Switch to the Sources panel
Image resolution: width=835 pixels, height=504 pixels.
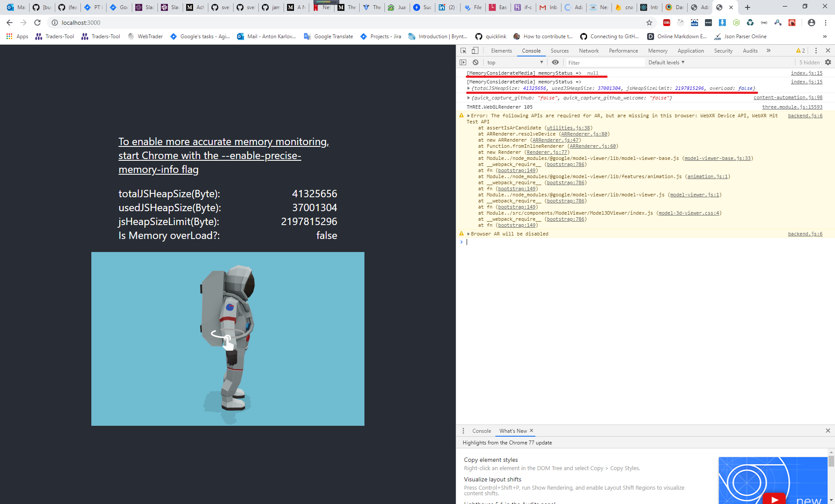tap(559, 51)
